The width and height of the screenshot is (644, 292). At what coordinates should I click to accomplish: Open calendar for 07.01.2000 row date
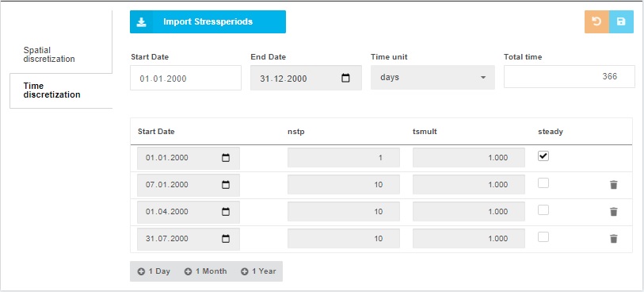click(x=226, y=185)
